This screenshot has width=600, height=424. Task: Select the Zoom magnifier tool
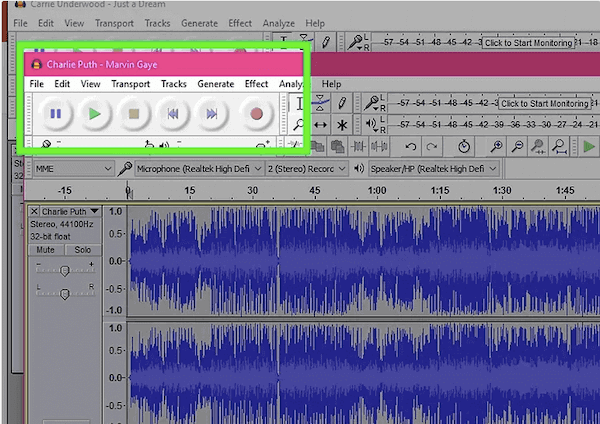click(x=298, y=125)
